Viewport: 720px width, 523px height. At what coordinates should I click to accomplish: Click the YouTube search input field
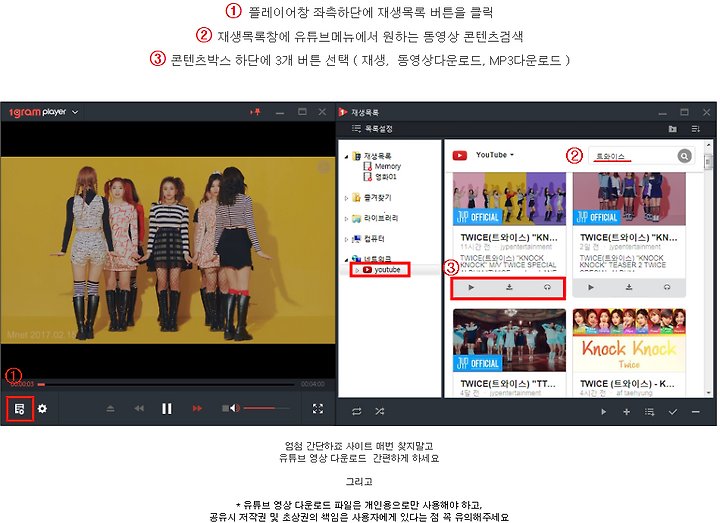click(x=633, y=156)
